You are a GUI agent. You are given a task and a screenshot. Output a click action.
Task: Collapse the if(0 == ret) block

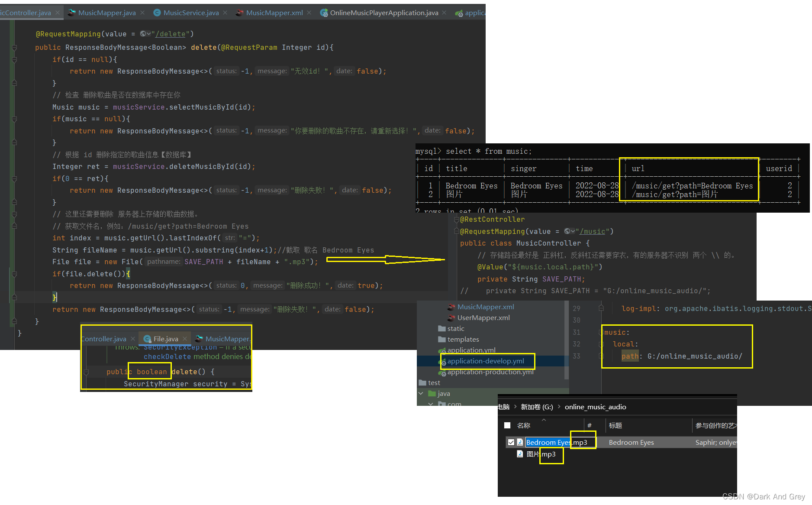coord(14,178)
